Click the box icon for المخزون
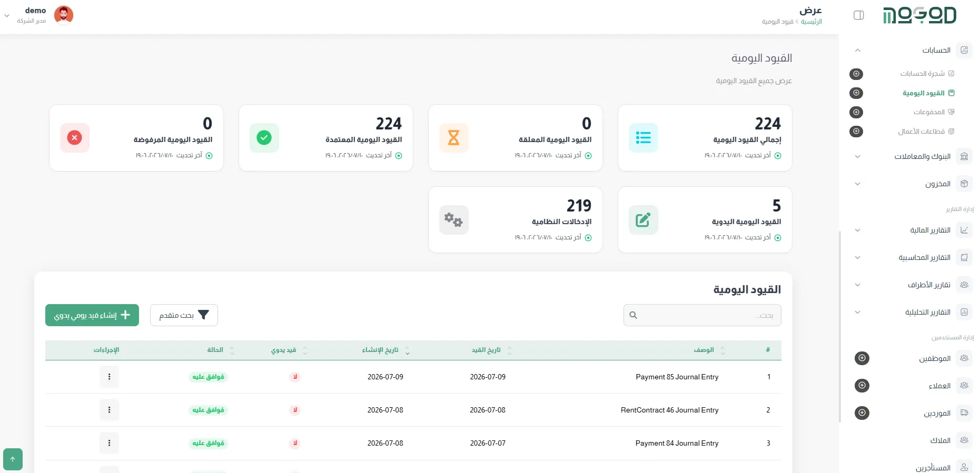980x473 pixels. pos(964,184)
